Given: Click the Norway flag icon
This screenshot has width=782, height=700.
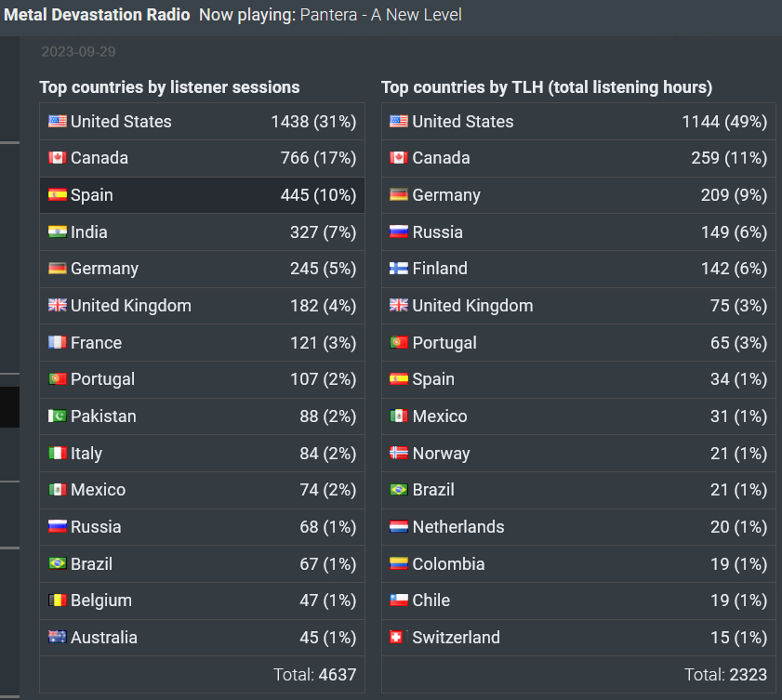Looking at the screenshot, I should pyautogui.click(x=399, y=453).
